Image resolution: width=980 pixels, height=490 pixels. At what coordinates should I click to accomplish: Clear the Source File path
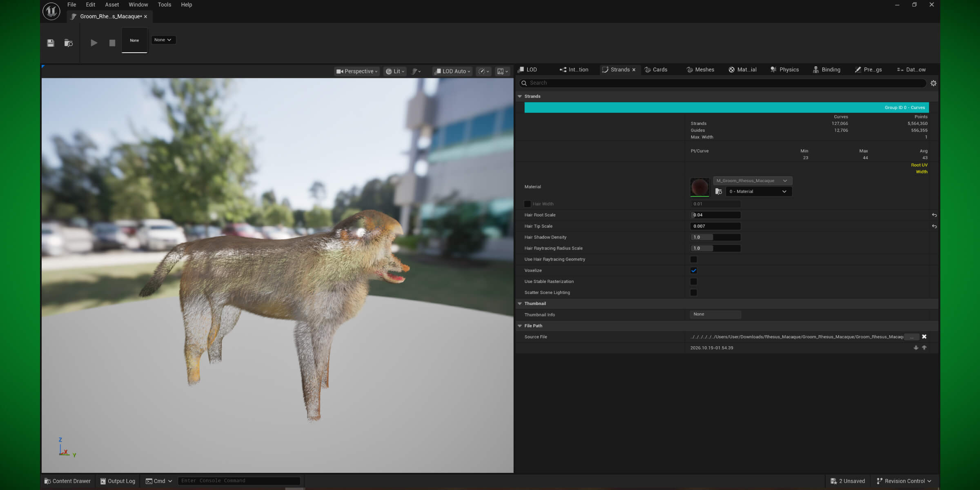coord(924,337)
